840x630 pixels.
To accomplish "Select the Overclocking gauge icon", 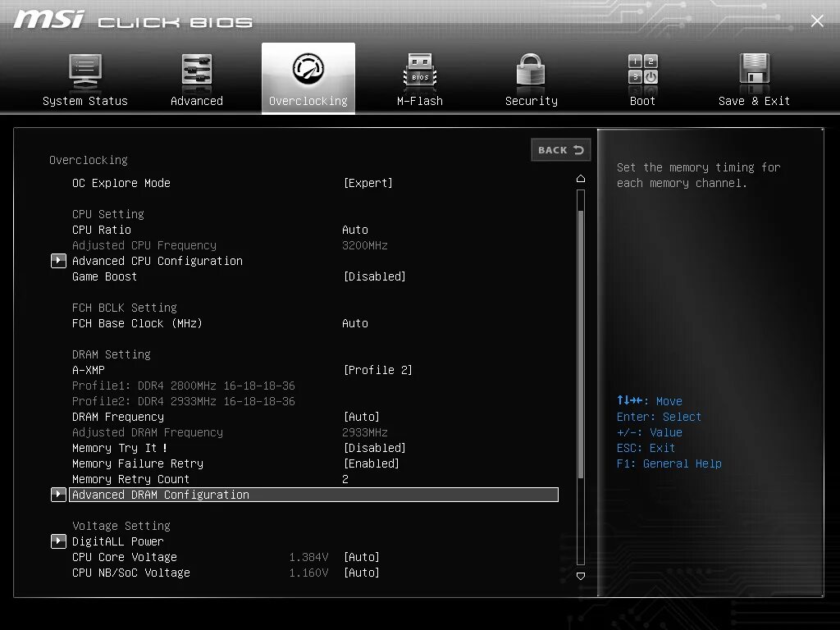I will click(x=308, y=69).
